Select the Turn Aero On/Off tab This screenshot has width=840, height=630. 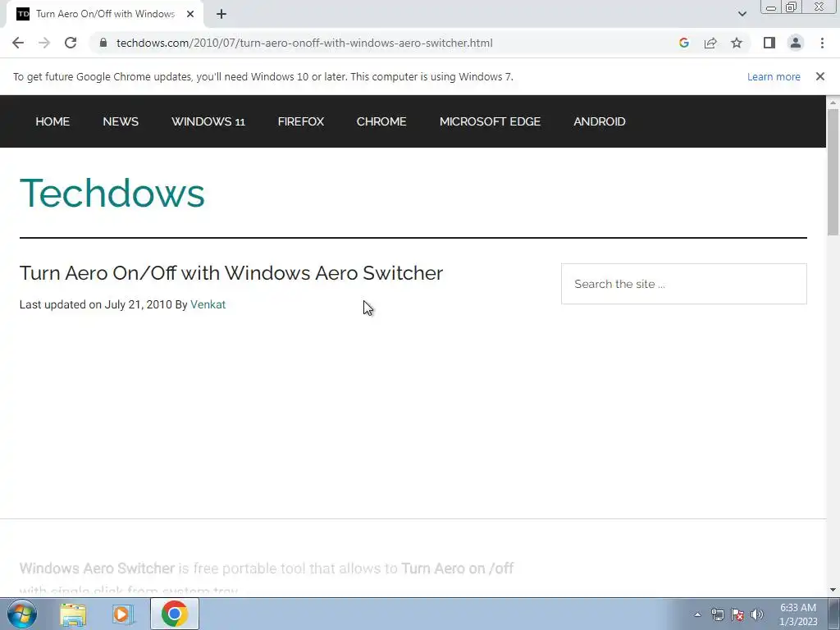click(x=105, y=14)
